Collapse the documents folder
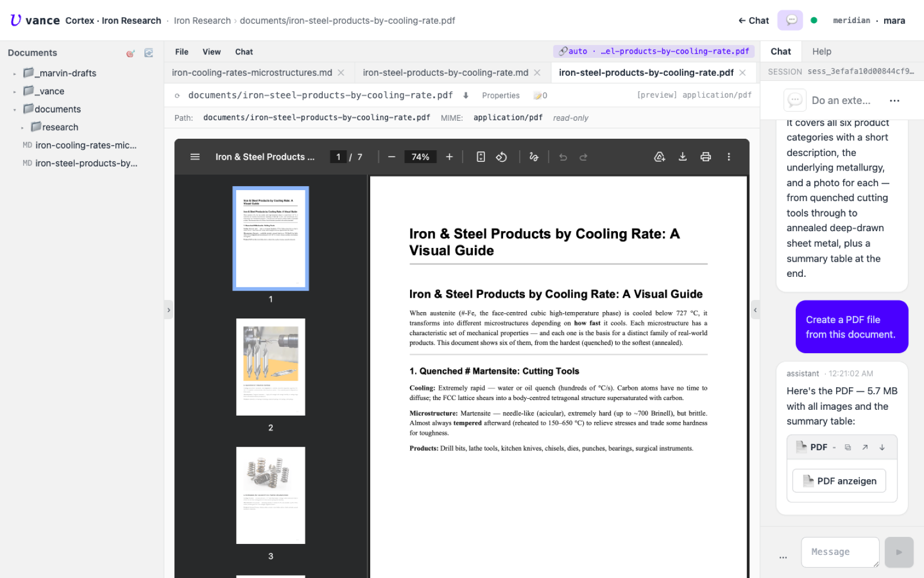This screenshot has width=924, height=578. click(x=14, y=110)
